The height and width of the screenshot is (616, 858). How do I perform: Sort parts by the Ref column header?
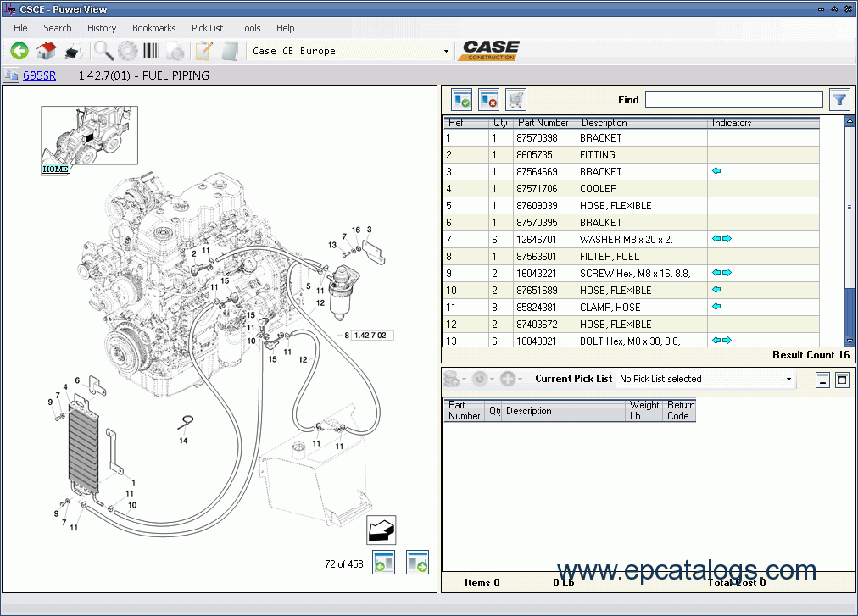pos(465,123)
